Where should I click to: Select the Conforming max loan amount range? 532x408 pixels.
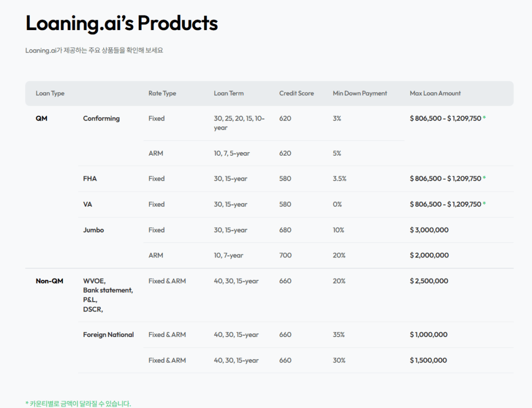(x=445, y=118)
